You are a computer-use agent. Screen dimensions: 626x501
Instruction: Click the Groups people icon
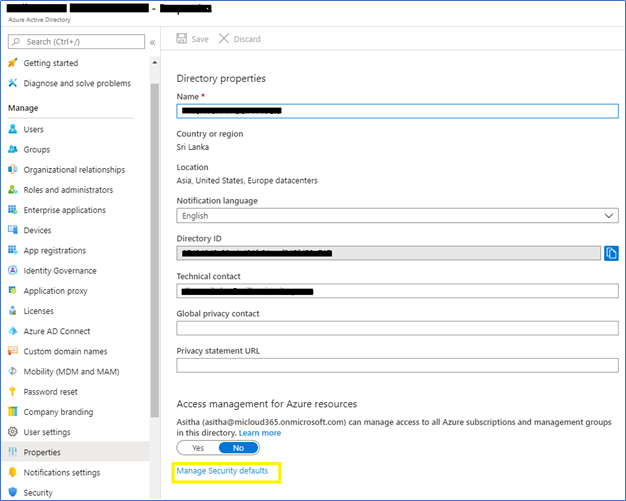tap(13, 149)
